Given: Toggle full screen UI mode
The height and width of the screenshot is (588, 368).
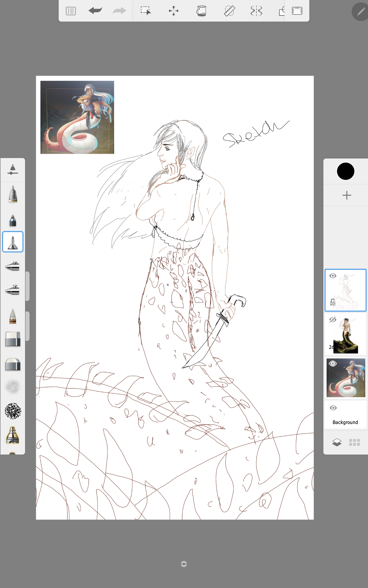Looking at the screenshot, I should click(297, 11).
